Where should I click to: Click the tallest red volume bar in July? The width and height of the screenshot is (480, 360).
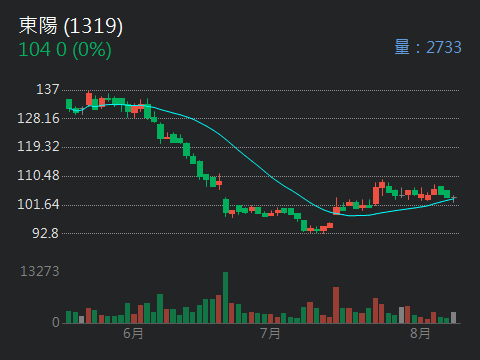pos(336,305)
